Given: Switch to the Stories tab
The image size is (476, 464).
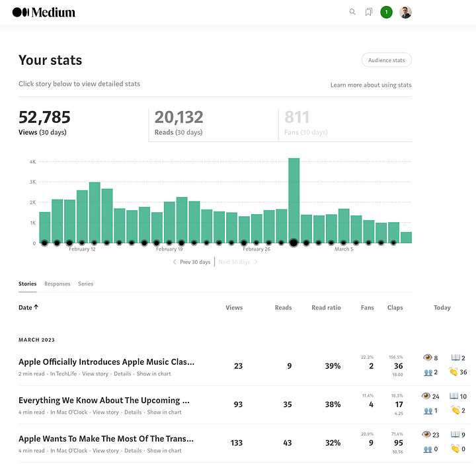Looking at the screenshot, I should pos(27,284).
